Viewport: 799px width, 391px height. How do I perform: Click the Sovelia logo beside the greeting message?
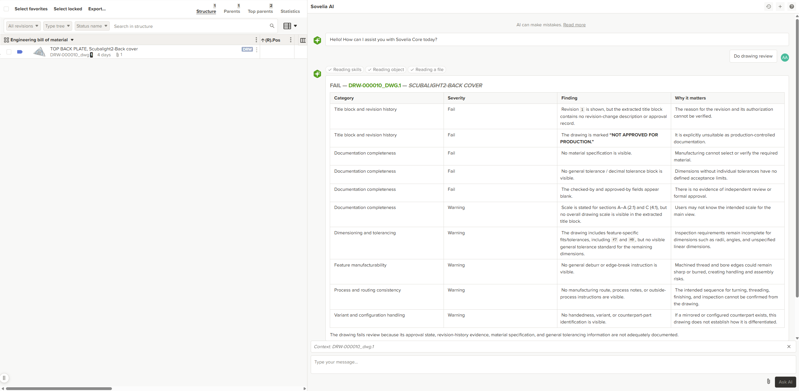click(317, 40)
